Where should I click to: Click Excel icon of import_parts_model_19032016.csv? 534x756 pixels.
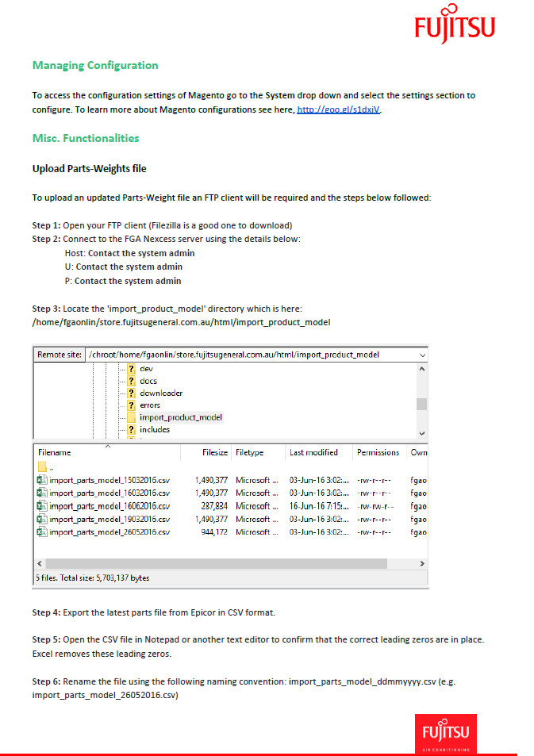pyautogui.click(x=42, y=520)
